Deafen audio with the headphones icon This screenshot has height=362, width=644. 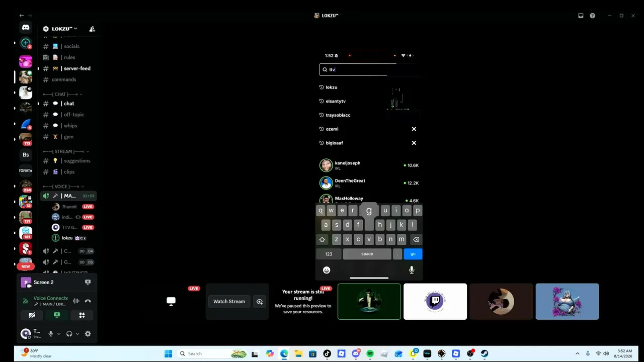pos(69,334)
